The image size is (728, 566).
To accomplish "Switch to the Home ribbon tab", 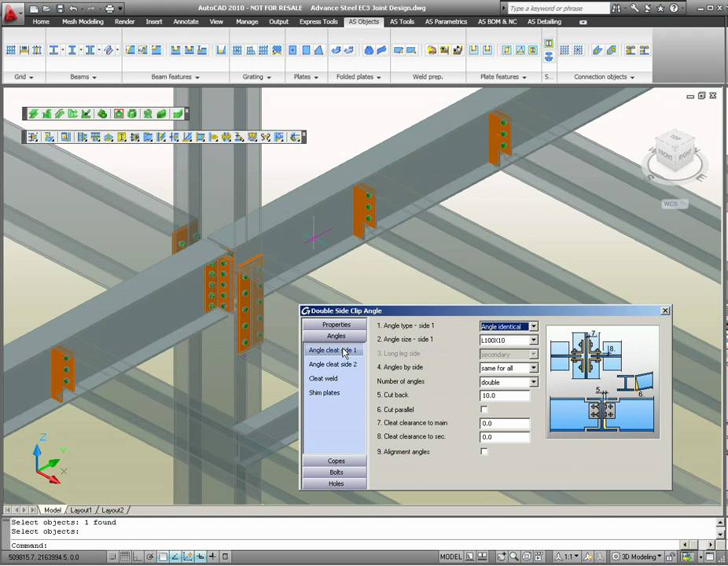I will 41,21.
